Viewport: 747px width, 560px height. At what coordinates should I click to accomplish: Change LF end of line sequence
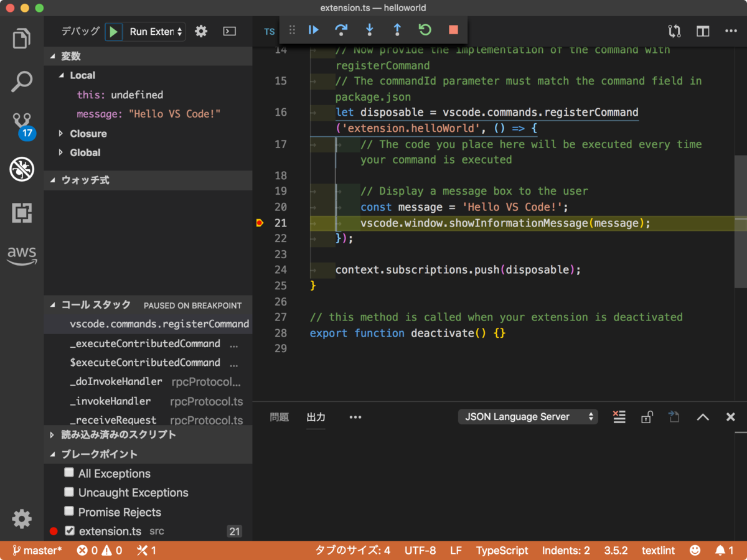click(456, 551)
